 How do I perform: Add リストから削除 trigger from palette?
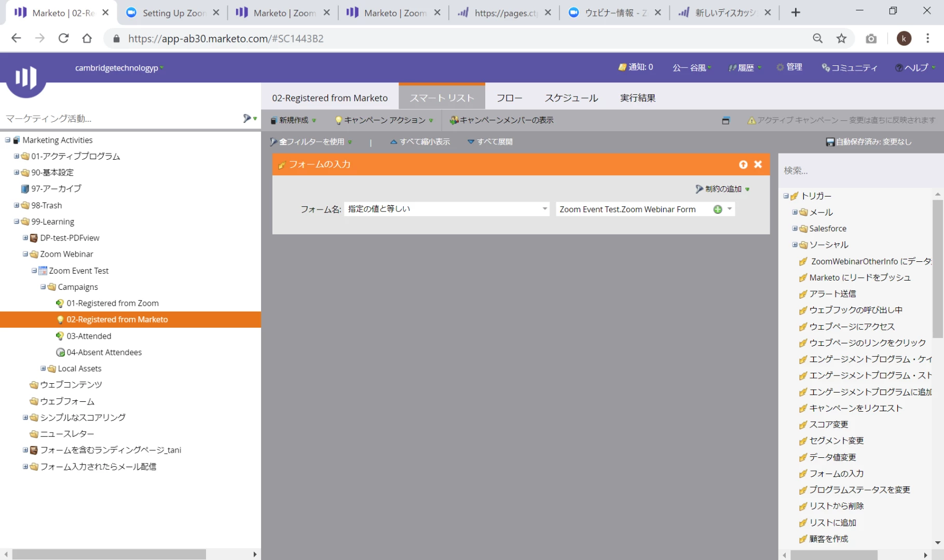(x=836, y=506)
